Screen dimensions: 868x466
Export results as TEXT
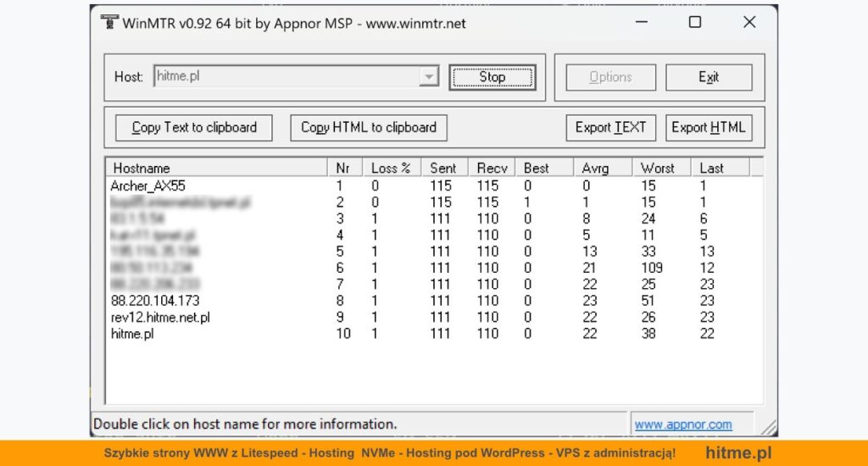(x=610, y=128)
